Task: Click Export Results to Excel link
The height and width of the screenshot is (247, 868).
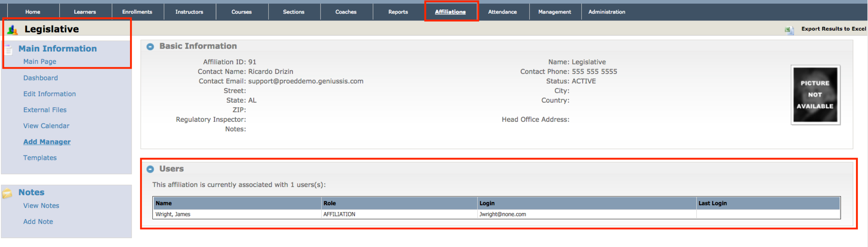Action: (833, 29)
